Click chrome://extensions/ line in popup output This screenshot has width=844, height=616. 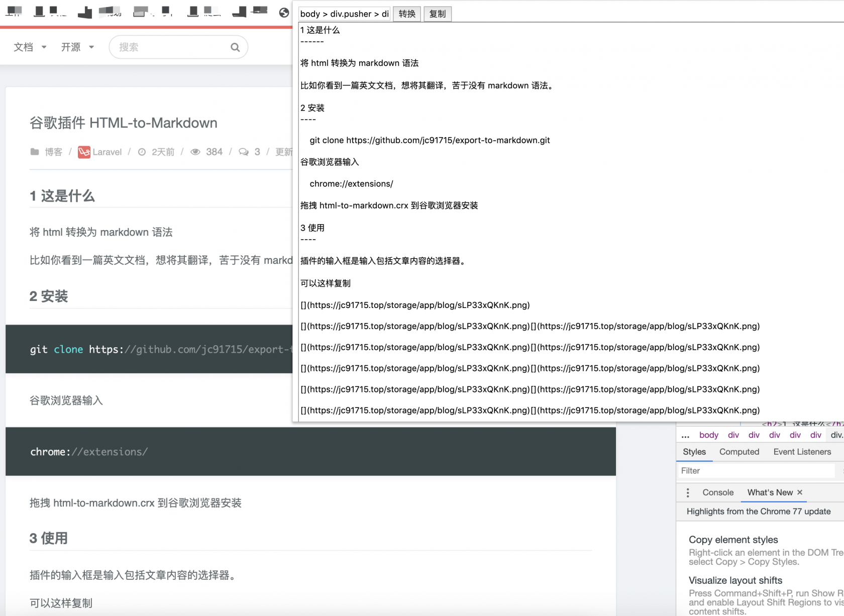(352, 184)
